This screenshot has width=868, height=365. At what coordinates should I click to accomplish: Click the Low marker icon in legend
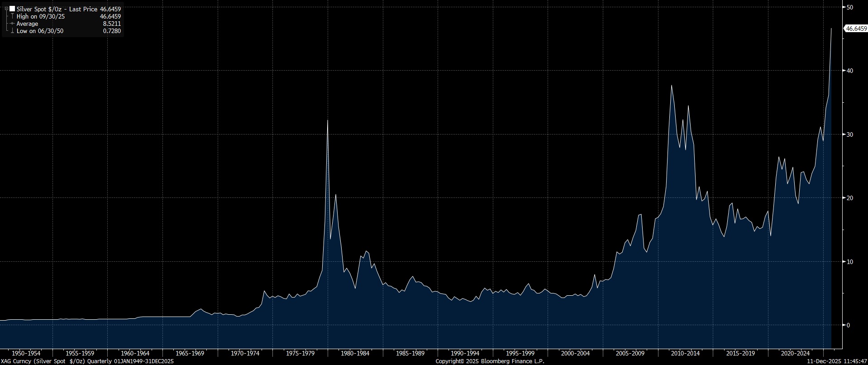pos(12,31)
